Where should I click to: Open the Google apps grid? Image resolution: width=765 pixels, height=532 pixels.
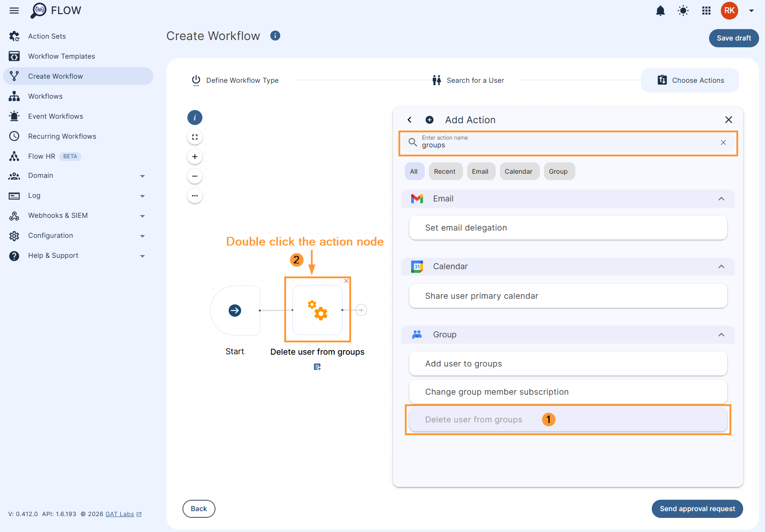click(x=706, y=10)
